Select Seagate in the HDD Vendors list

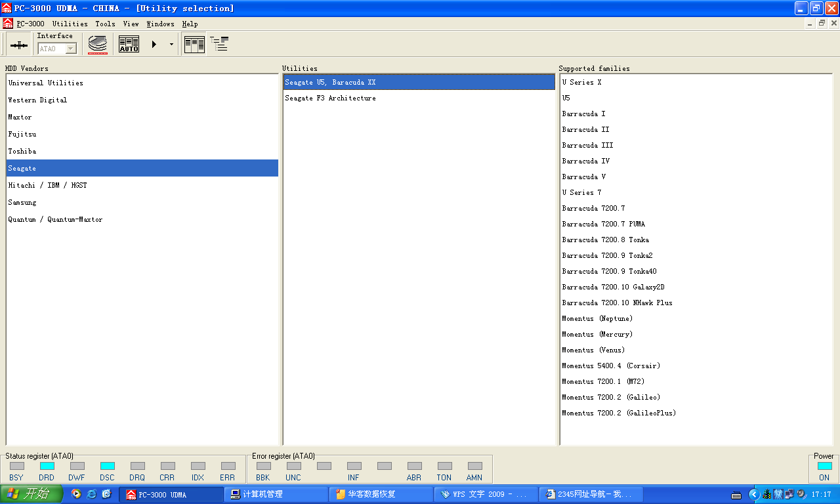click(142, 168)
